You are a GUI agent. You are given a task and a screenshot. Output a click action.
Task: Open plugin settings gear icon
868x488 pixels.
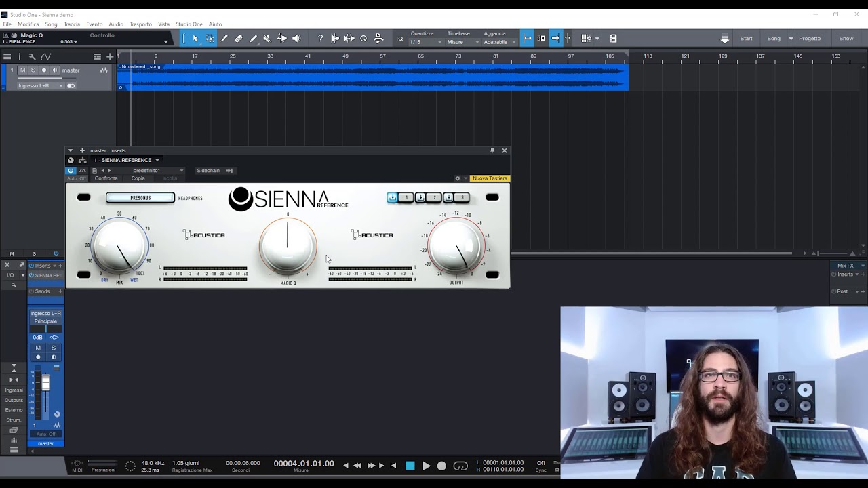tap(458, 178)
